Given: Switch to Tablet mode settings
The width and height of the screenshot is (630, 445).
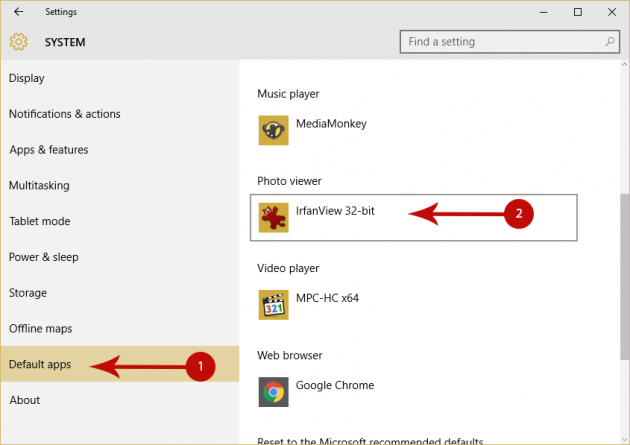Looking at the screenshot, I should tap(40, 221).
